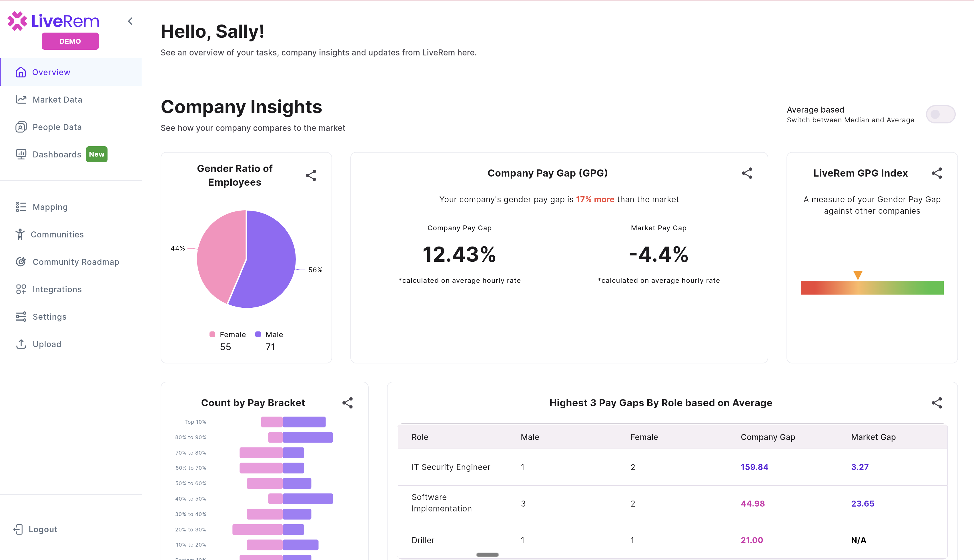Share the Company Pay Gap card
The height and width of the screenshot is (560, 974).
coord(747,173)
